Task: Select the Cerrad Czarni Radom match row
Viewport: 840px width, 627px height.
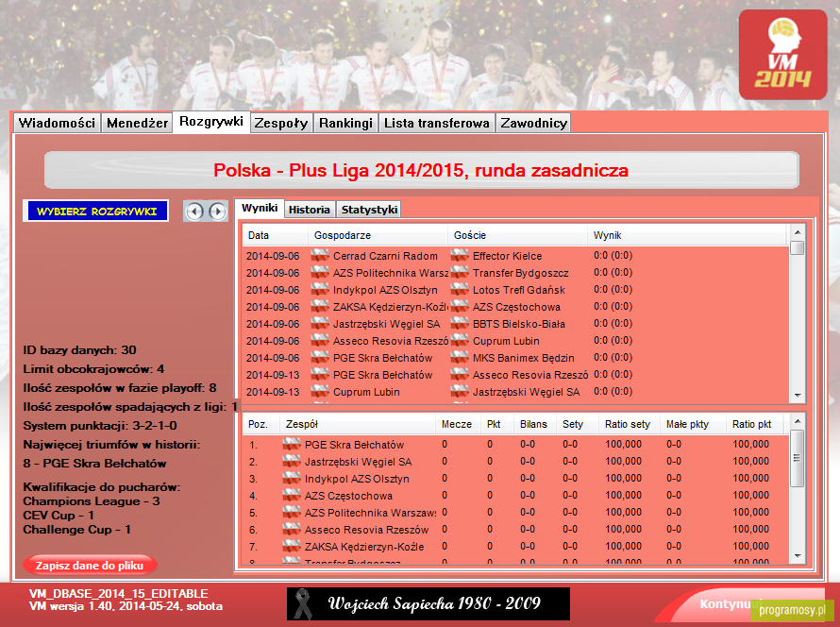Action: (x=516, y=256)
